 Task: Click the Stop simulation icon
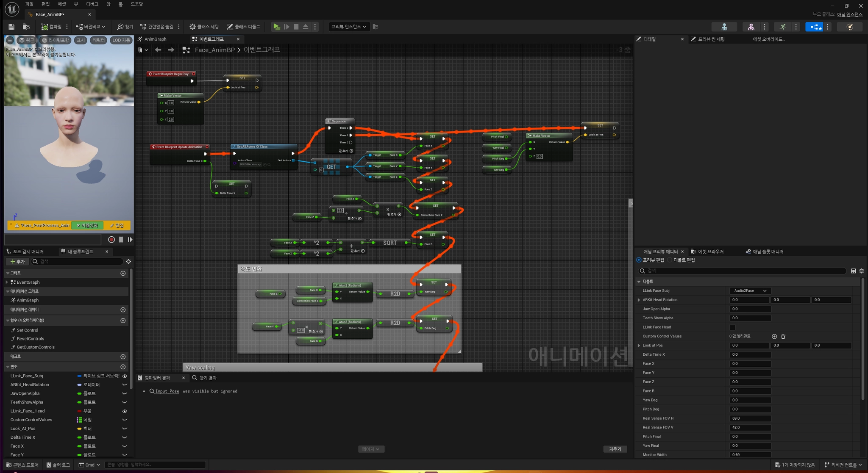[x=296, y=27]
